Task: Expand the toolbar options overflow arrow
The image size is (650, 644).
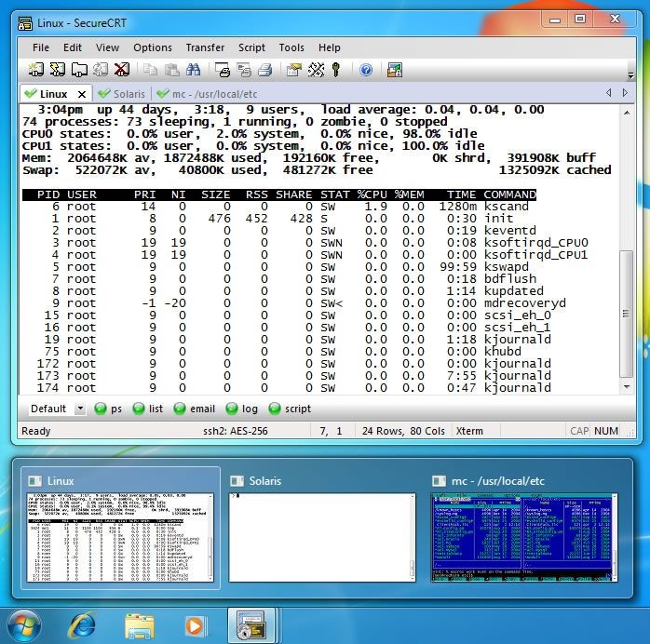Action: coord(630,75)
